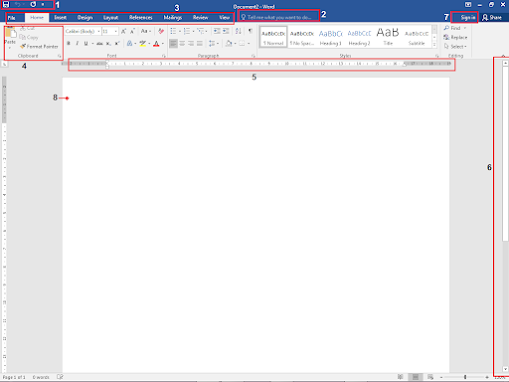
Task: Expand the Styles gallery More arrow
Action: (x=434, y=45)
